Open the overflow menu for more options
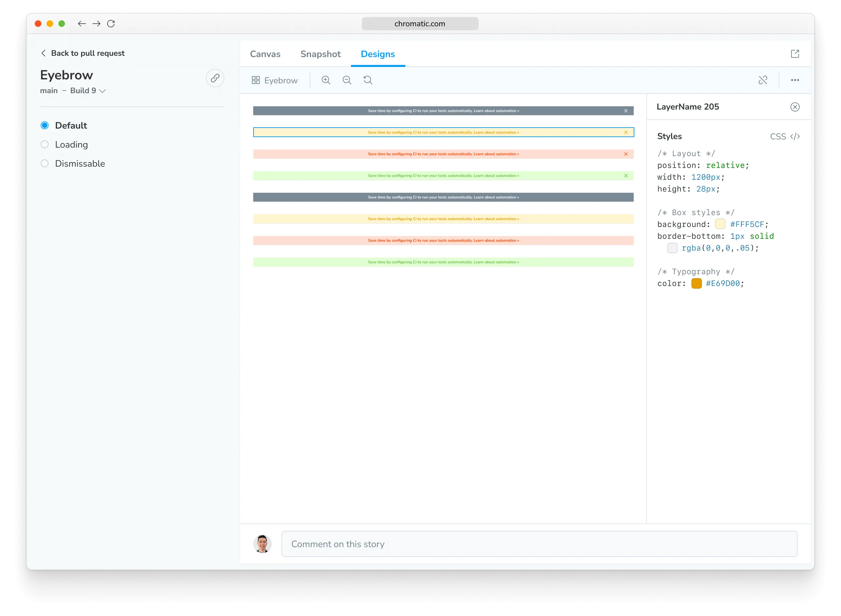The width and height of the screenshot is (841, 616). 795,80
